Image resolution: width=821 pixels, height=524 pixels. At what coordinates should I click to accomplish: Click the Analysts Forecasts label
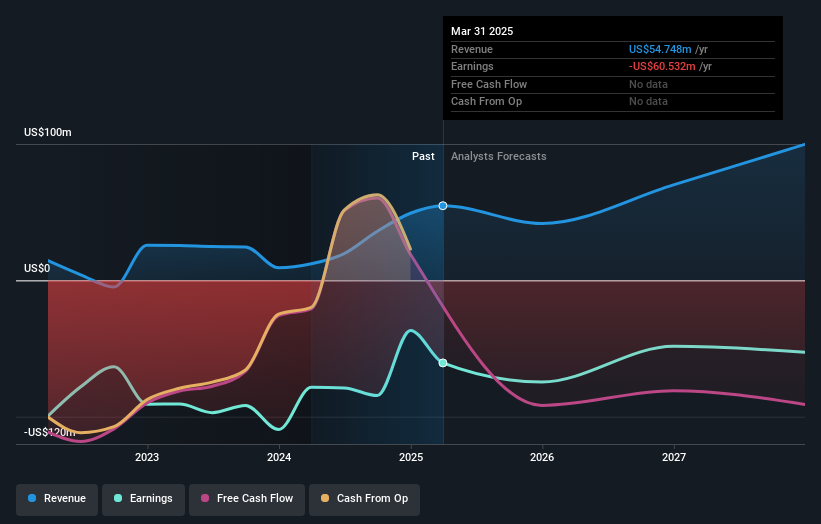pyautogui.click(x=498, y=157)
